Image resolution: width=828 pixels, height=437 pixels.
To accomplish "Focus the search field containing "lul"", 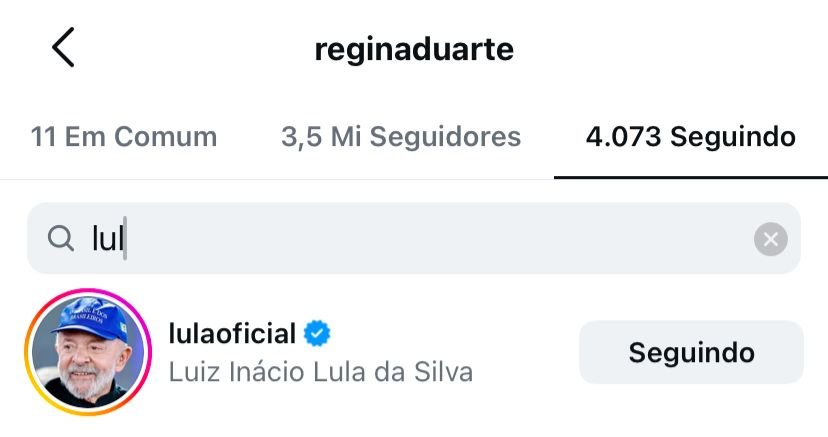I will pos(400,239).
